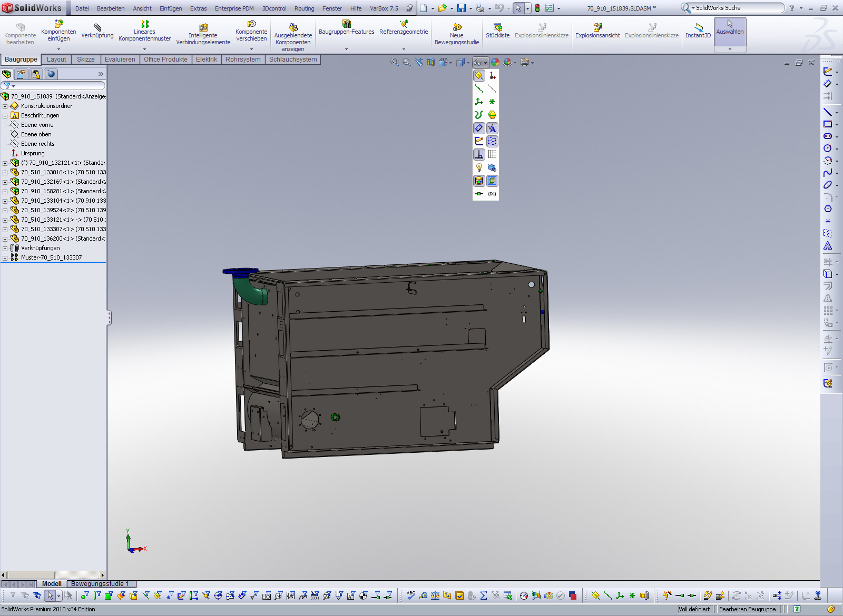The width and height of the screenshot is (843, 616).
Task: Click the appearance color sphere icon
Action: 495,62
